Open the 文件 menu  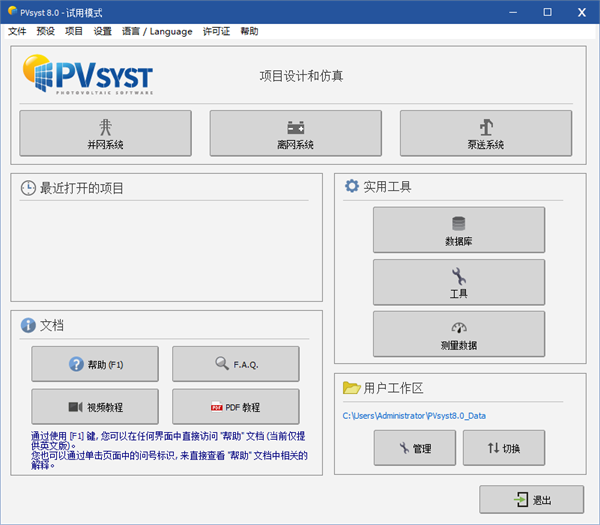point(17,31)
